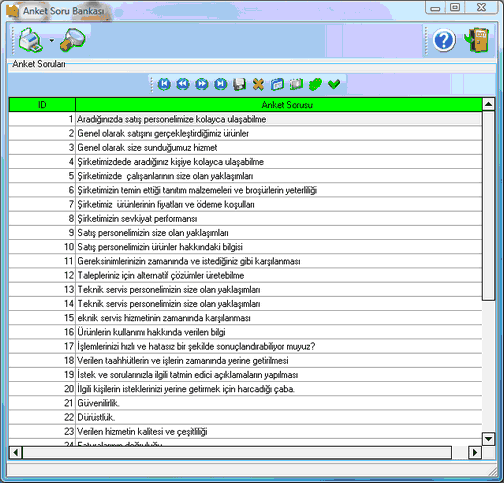
Task: Go to the next record
Action: pos(202,84)
